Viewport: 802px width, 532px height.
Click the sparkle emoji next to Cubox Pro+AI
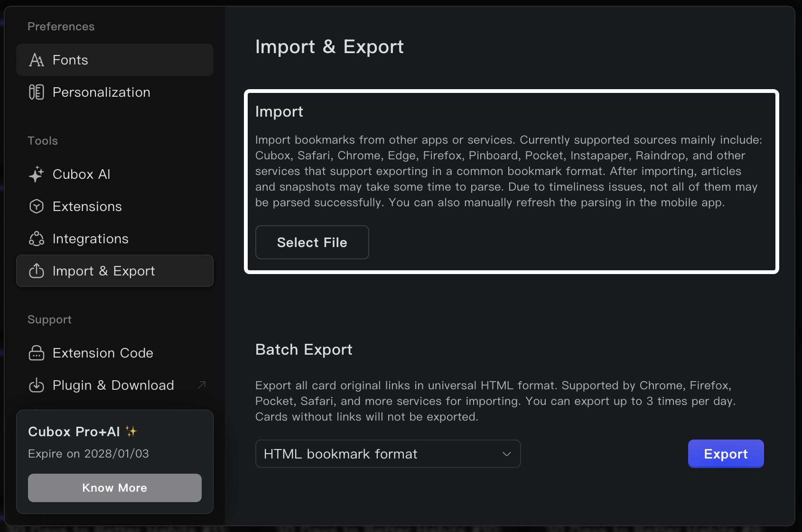[x=132, y=431]
